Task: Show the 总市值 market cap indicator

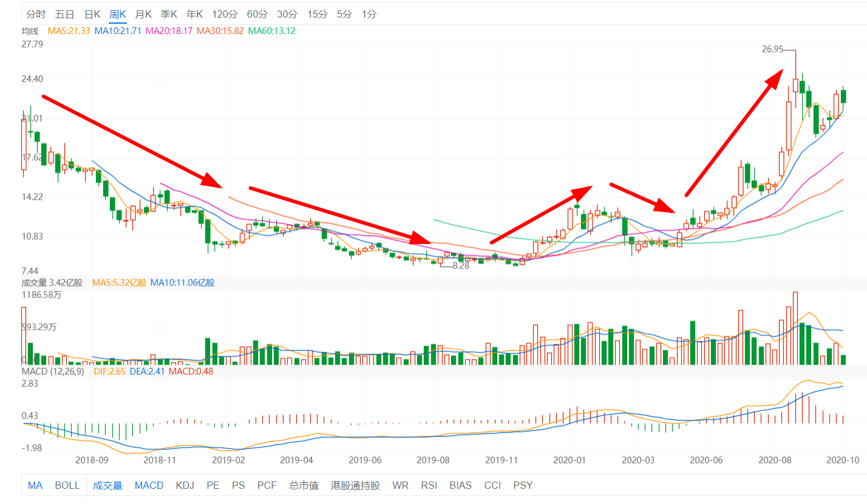Action: (304, 485)
